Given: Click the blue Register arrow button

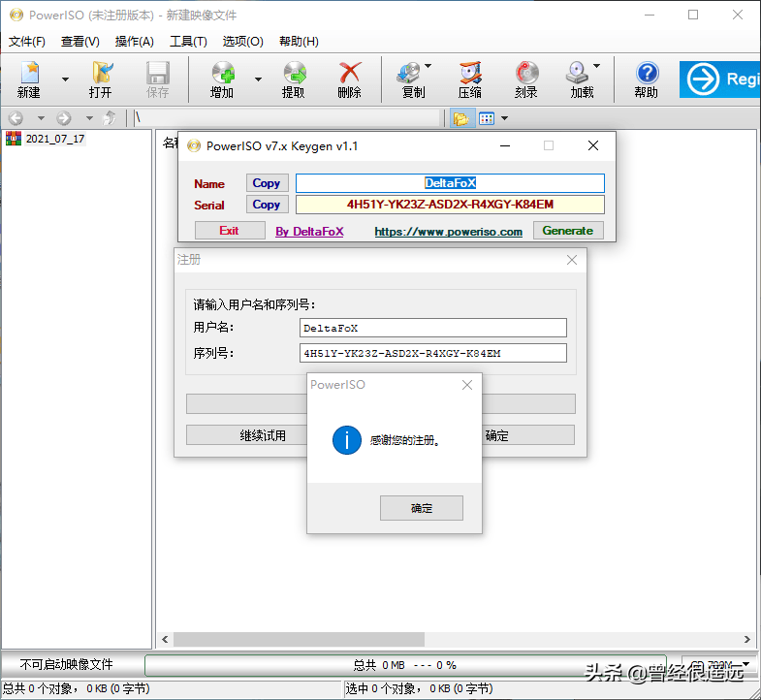Looking at the screenshot, I should pos(720,80).
